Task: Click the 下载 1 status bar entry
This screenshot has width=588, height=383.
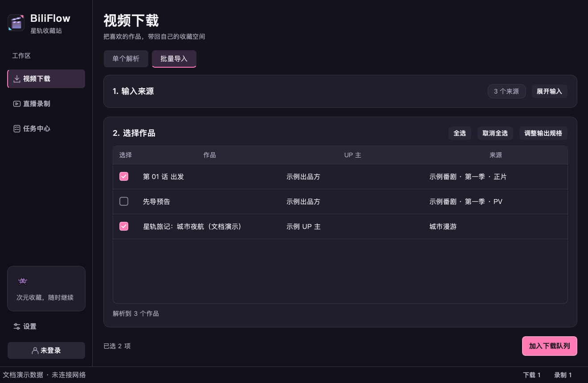Action: [x=532, y=375]
